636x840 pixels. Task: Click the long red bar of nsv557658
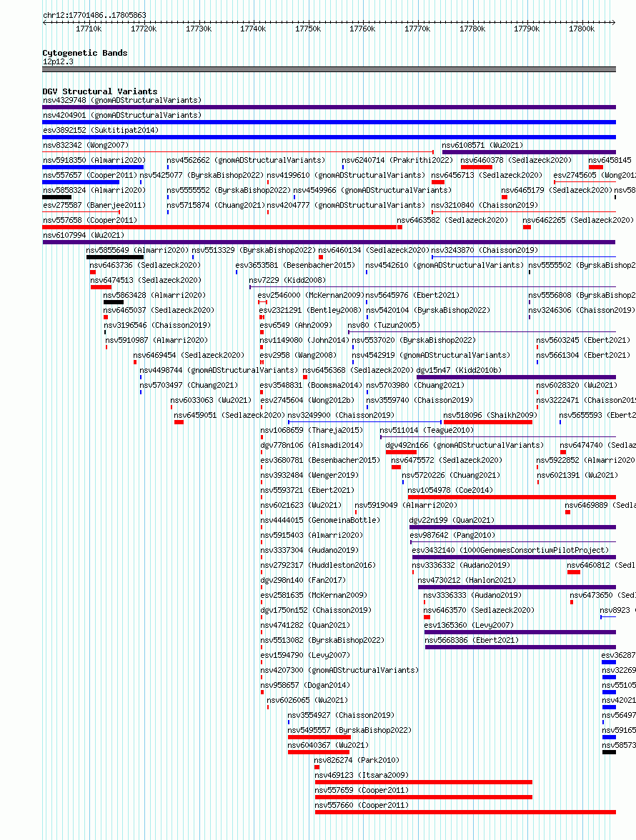point(219,227)
